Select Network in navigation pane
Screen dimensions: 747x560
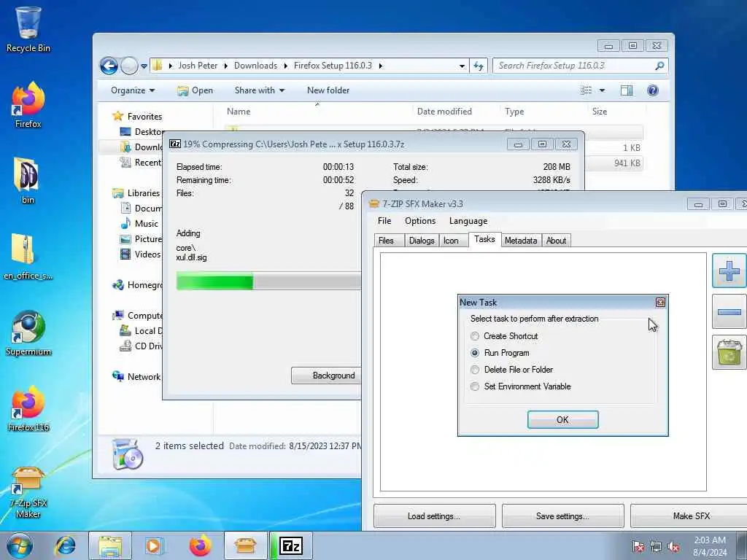coord(136,377)
